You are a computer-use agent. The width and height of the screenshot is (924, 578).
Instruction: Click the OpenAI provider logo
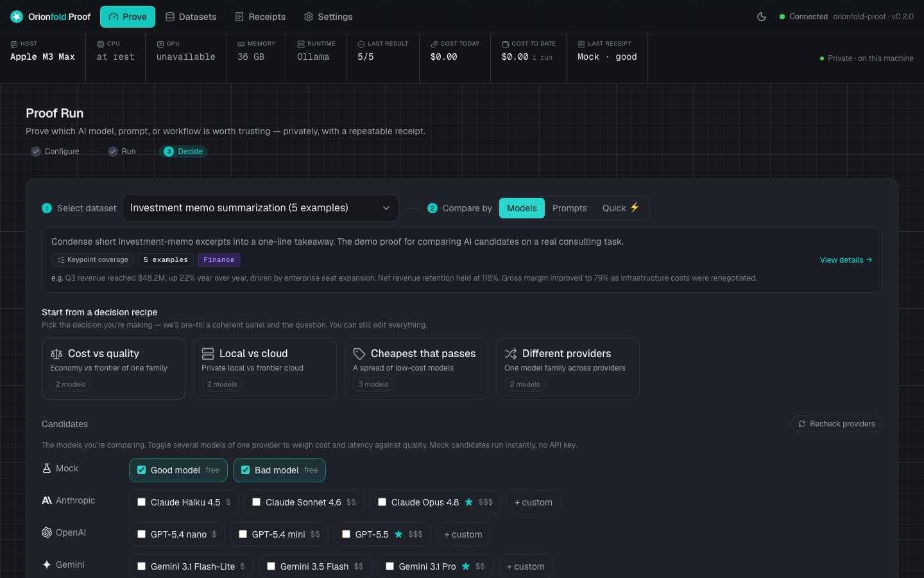click(x=47, y=532)
